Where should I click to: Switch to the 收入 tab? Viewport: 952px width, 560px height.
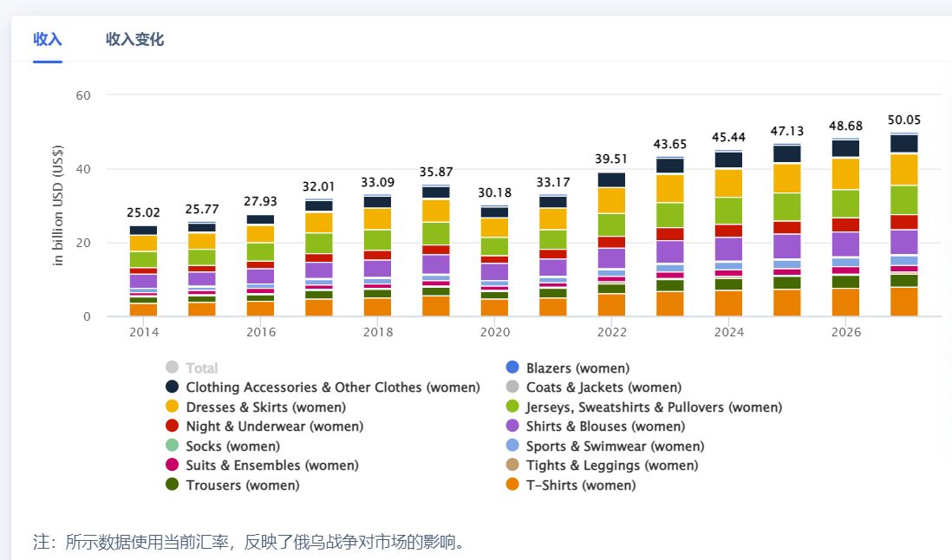tap(48, 39)
